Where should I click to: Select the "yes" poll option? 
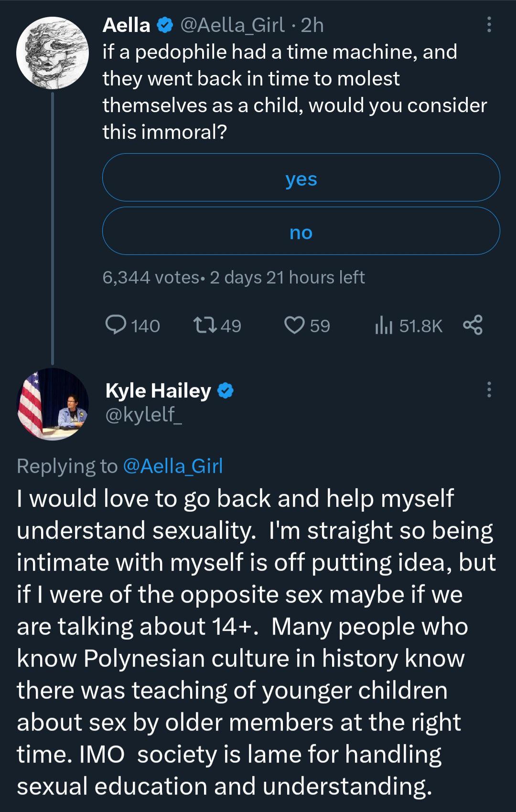click(301, 178)
